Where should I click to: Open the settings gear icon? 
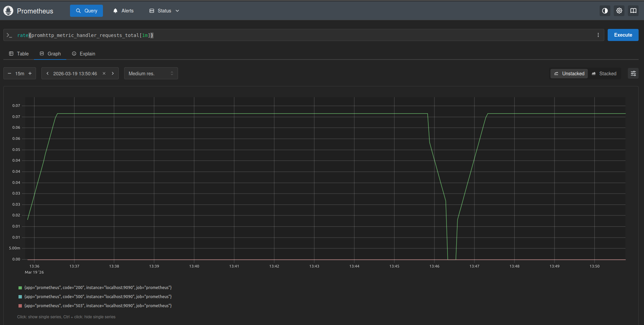(x=619, y=11)
